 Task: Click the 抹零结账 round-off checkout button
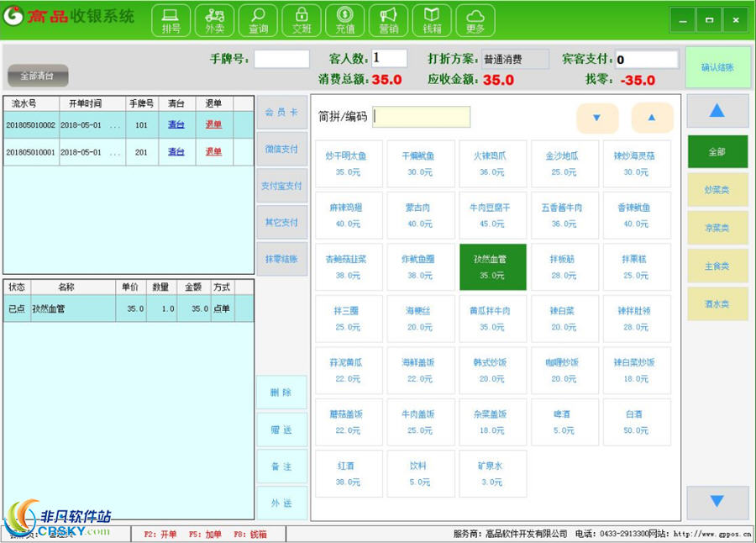281,259
